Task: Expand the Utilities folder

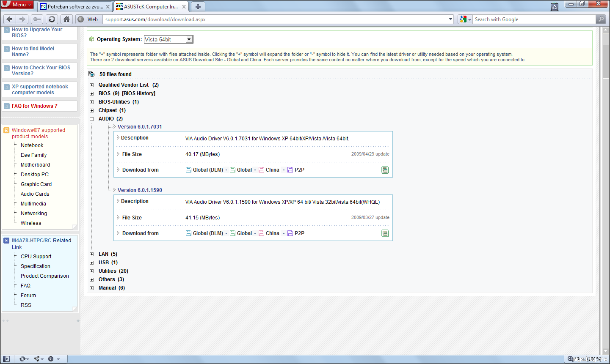Action: 91,271
